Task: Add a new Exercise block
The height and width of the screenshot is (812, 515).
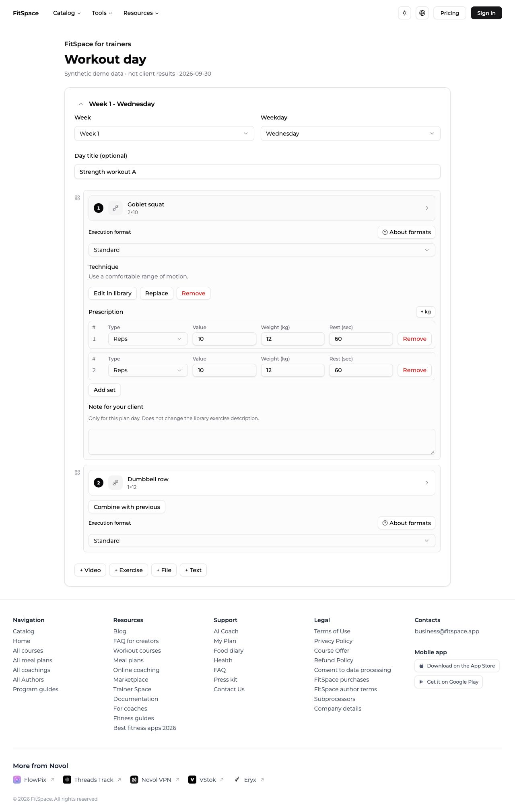Action: tap(128, 570)
